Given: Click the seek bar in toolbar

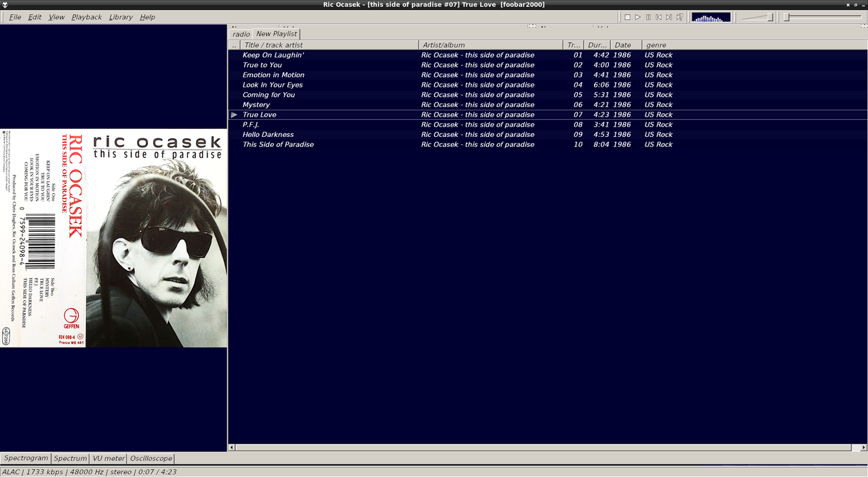Looking at the screenshot, I should click(x=823, y=17).
